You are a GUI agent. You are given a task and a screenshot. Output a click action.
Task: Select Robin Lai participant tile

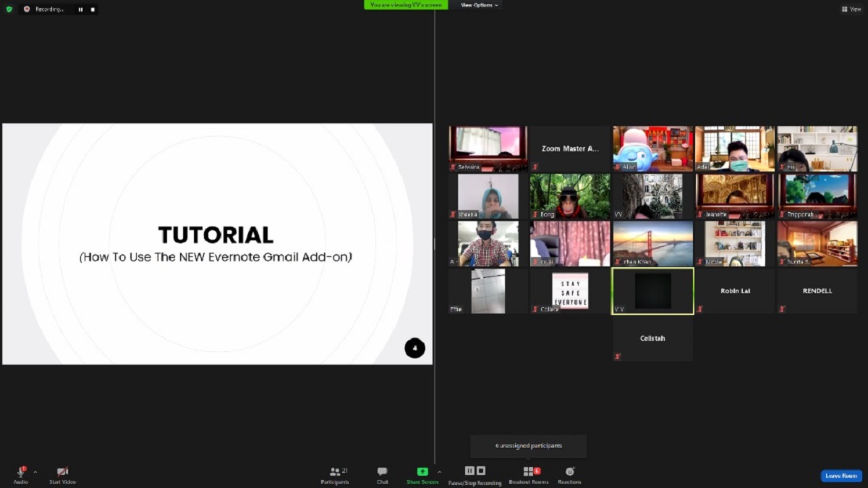[735, 291]
